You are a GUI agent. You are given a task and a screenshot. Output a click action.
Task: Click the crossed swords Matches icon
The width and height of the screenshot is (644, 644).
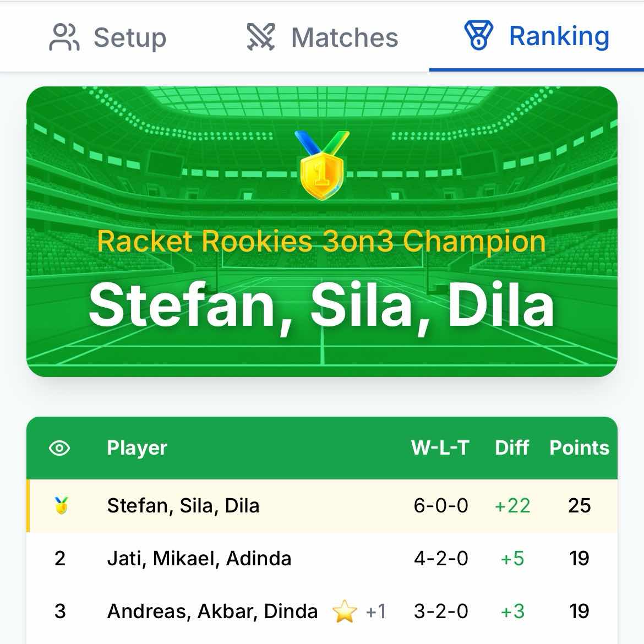[x=260, y=37]
